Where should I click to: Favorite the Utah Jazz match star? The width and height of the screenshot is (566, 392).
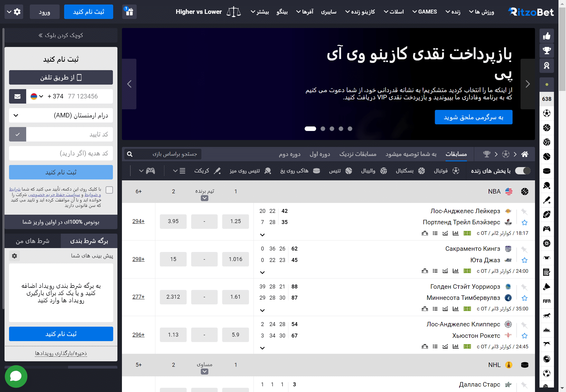524,260
